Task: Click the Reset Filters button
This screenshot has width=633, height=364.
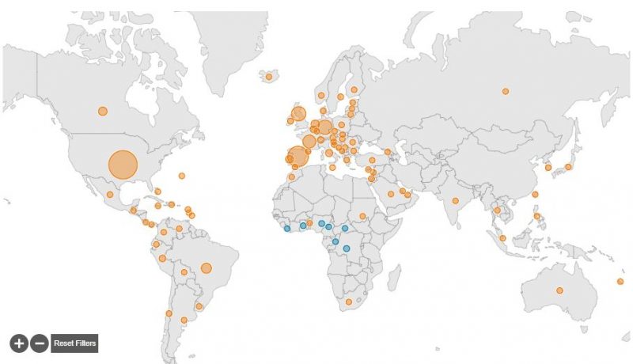Action: tap(74, 343)
